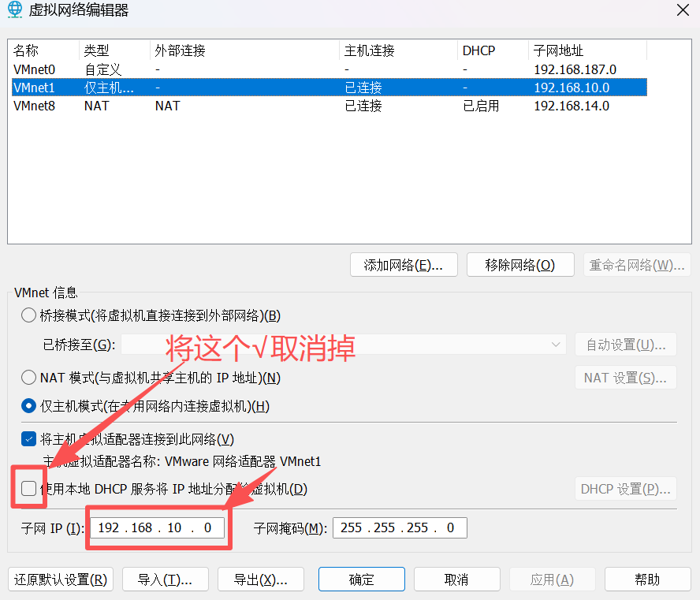The width and height of the screenshot is (700, 600).
Task: Open the 导入 settings dialog
Action: pyautogui.click(x=165, y=580)
